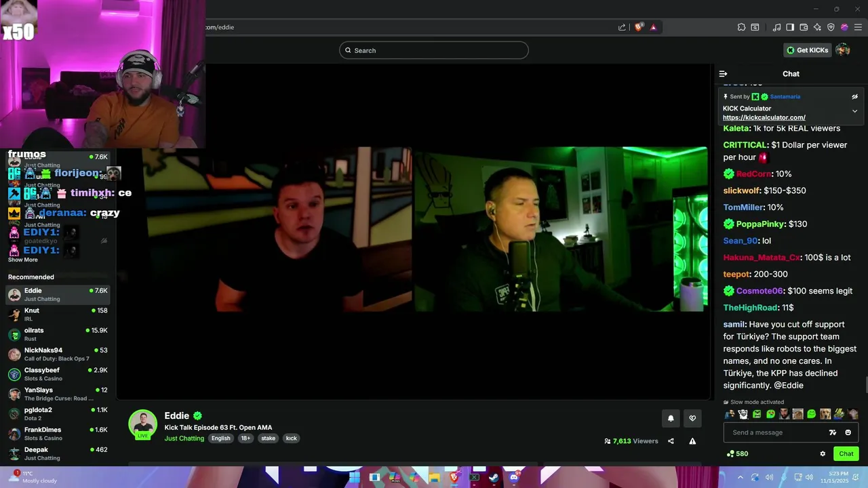Open File Explorer from the taskbar
This screenshot has width=868, height=488.
[x=434, y=477]
